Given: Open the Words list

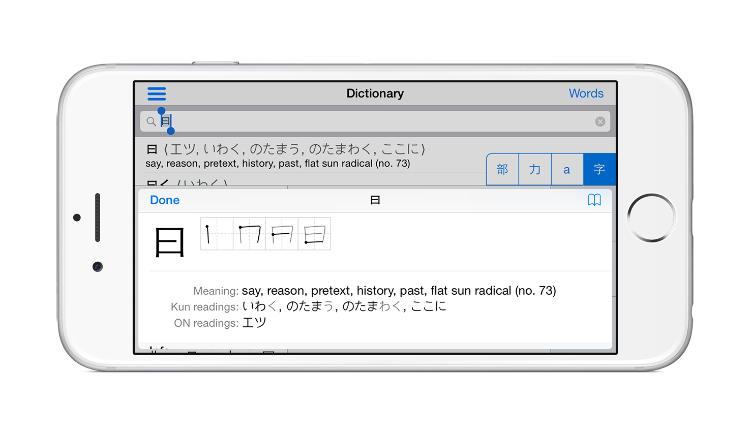Looking at the screenshot, I should pyautogui.click(x=586, y=94).
